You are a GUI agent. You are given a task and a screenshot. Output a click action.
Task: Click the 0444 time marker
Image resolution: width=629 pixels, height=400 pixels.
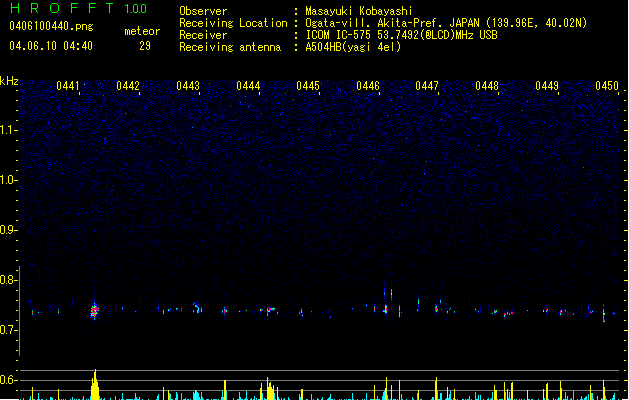point(248,86)
